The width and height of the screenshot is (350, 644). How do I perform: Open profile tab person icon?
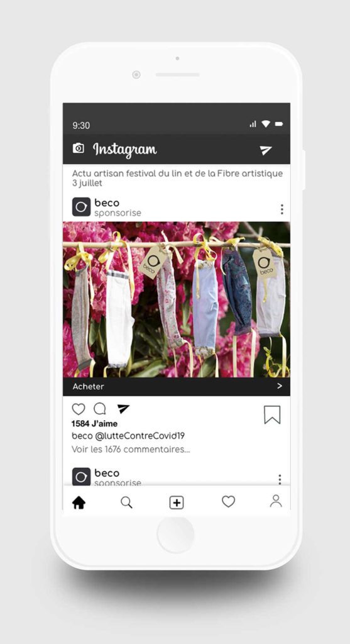276,501
